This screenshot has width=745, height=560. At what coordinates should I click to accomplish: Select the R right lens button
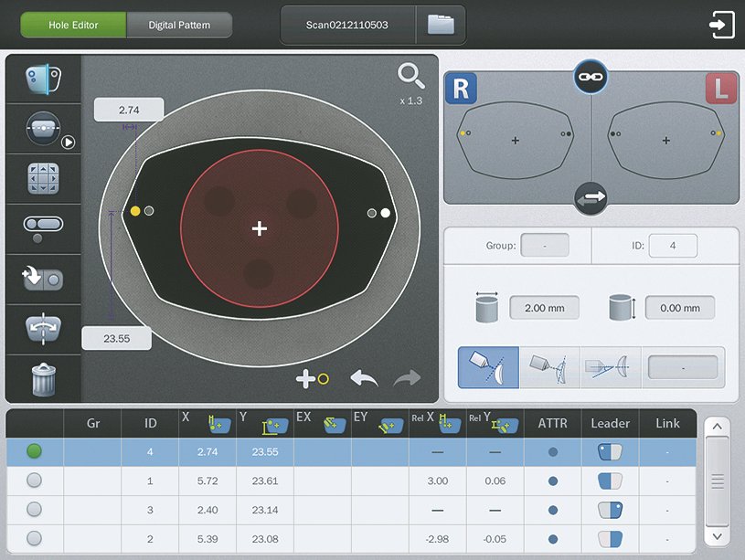pos(461,90)
